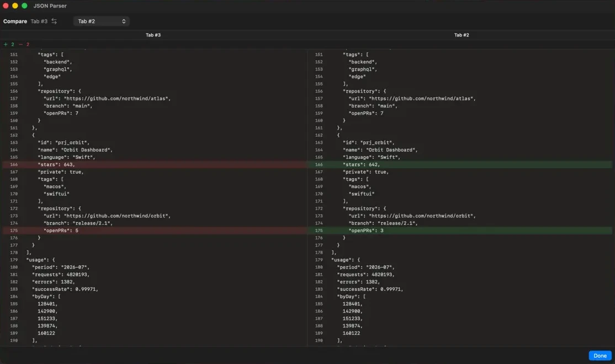Screen dimensions: 615x364
Task: Click "successRate": 0.99971 in right pane
Action: 370,289
